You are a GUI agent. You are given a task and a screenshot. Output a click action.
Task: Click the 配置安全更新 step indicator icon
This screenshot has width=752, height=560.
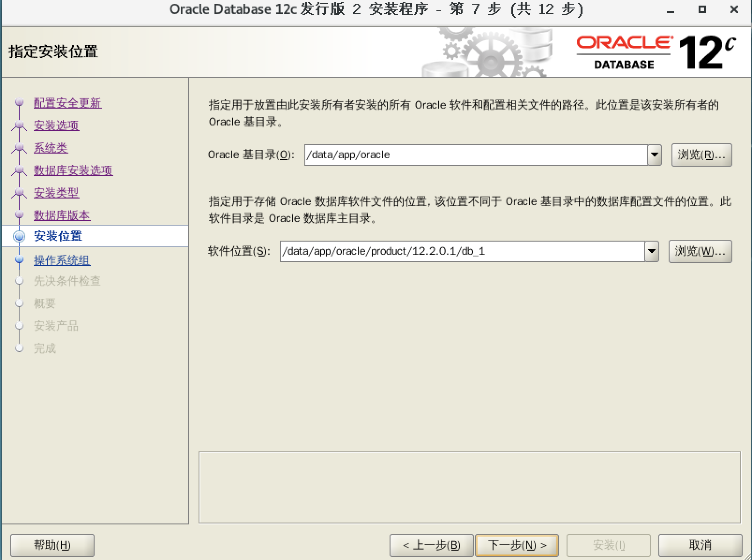(x=19, y=103)
